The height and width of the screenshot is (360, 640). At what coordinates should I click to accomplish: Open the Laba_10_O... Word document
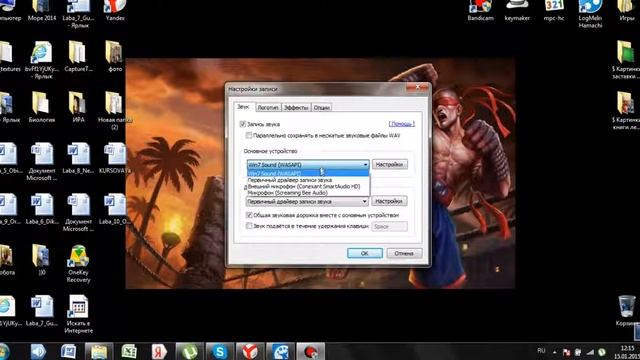tap(115, 209)
